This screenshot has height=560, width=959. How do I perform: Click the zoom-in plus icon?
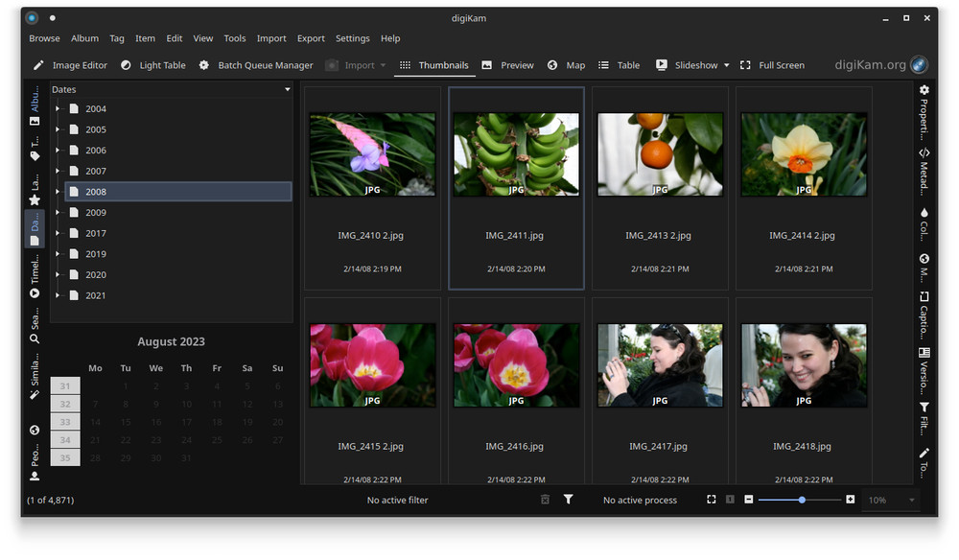[850, 500]
